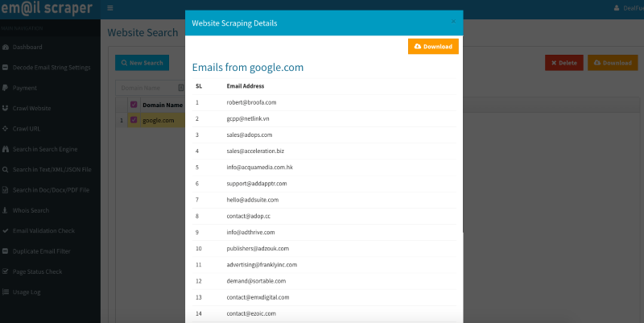644x323 pixels.
Task: Click the New Search button
Action: coord(142,63)
